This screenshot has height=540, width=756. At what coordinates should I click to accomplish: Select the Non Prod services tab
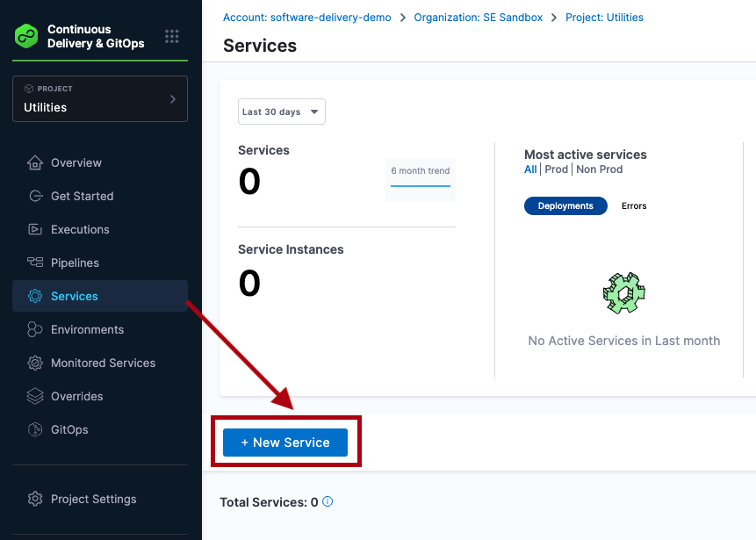click(600, 169)
